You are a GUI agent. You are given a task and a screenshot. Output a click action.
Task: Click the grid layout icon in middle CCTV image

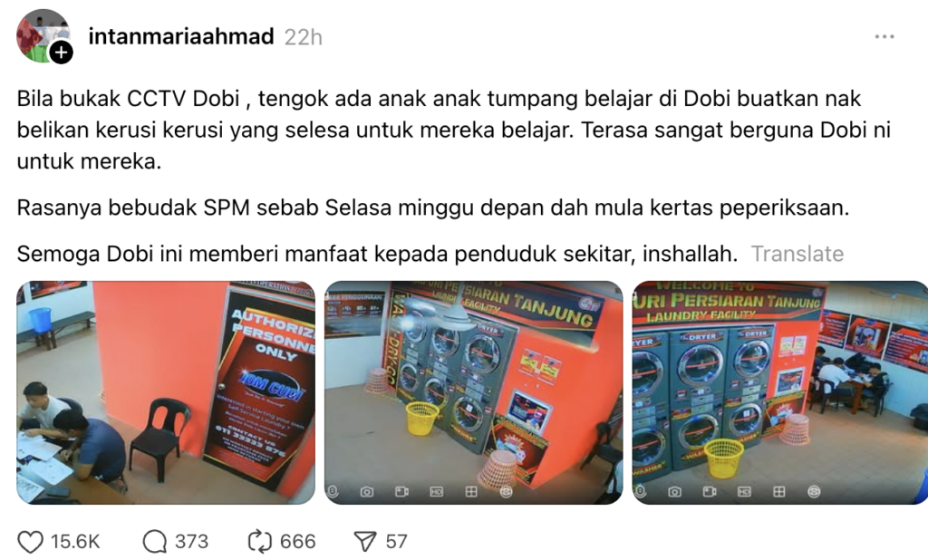pyautogui.click(x=471, y=492)
